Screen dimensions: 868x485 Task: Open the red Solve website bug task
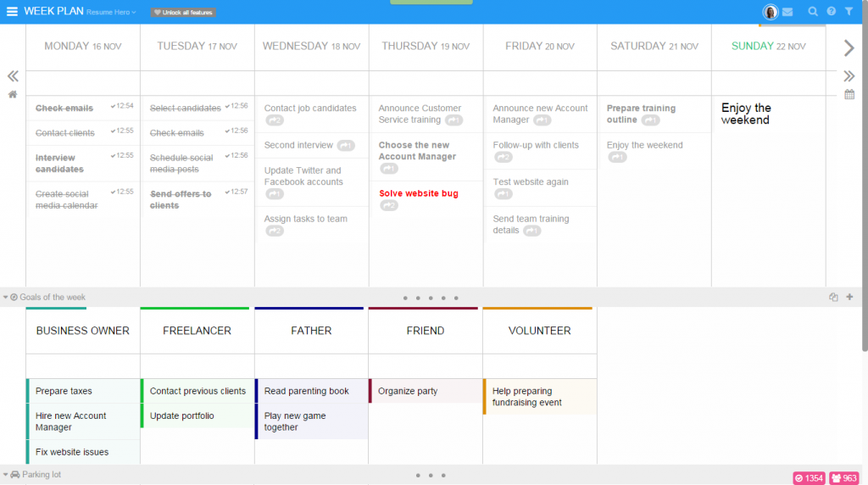(x=418, y=194)
